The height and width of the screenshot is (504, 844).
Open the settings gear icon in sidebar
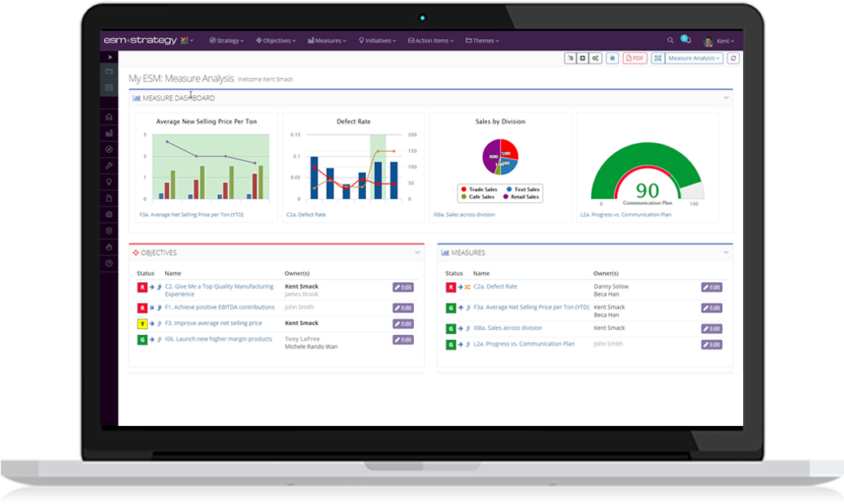pyautogui.click(x=109, y=214)
